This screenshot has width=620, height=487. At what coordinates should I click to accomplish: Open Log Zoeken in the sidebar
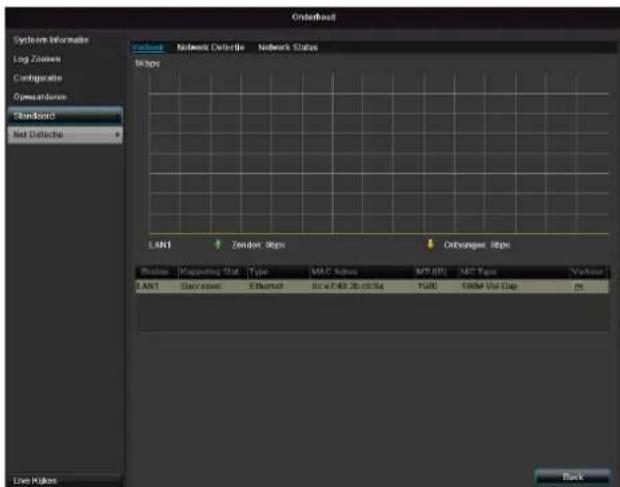[x=37, y=59]
